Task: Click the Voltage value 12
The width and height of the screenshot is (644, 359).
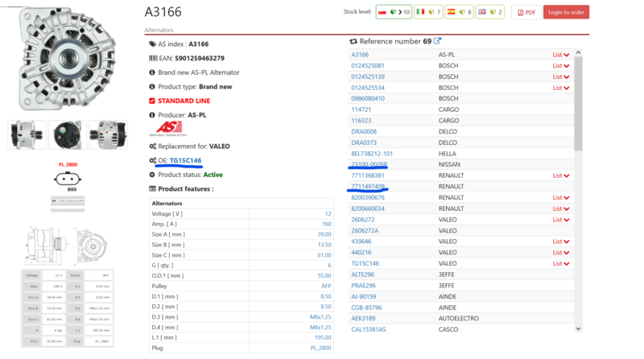Action: [328, 213]
